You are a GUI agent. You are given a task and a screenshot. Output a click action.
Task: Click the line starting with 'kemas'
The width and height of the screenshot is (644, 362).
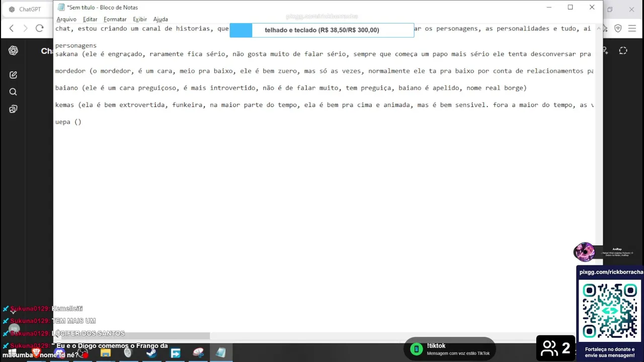(324, 105)
